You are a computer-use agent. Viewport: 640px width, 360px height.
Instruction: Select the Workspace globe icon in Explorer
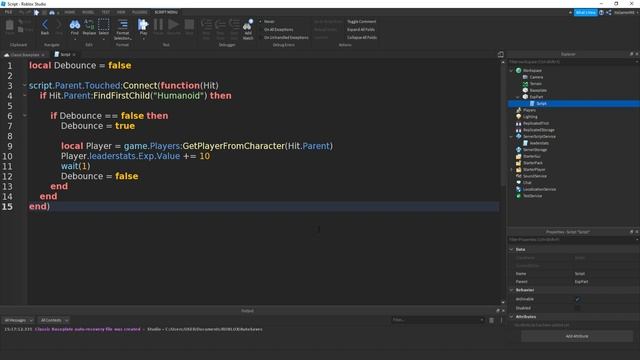tap(518, 71)
